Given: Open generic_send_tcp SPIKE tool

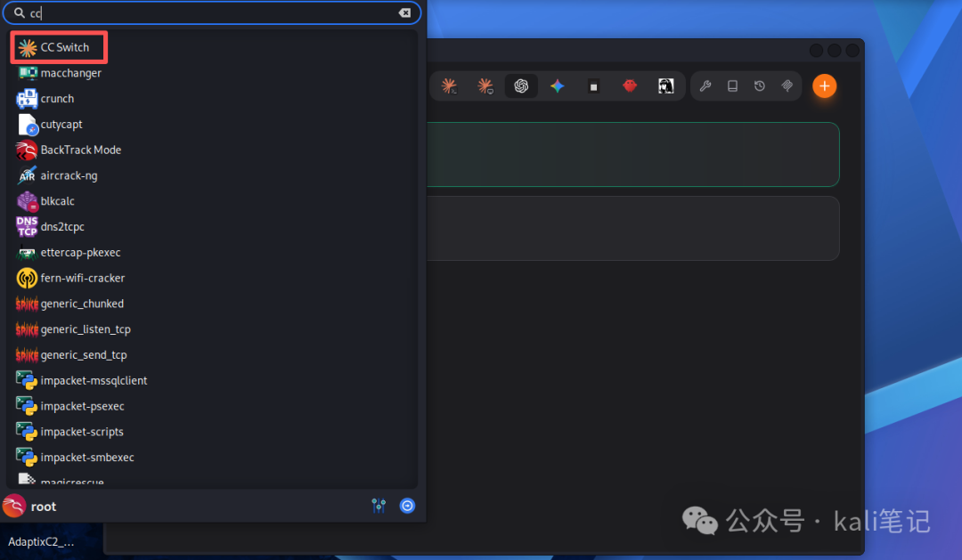Looking at the screenshot, I should [212, 355].
